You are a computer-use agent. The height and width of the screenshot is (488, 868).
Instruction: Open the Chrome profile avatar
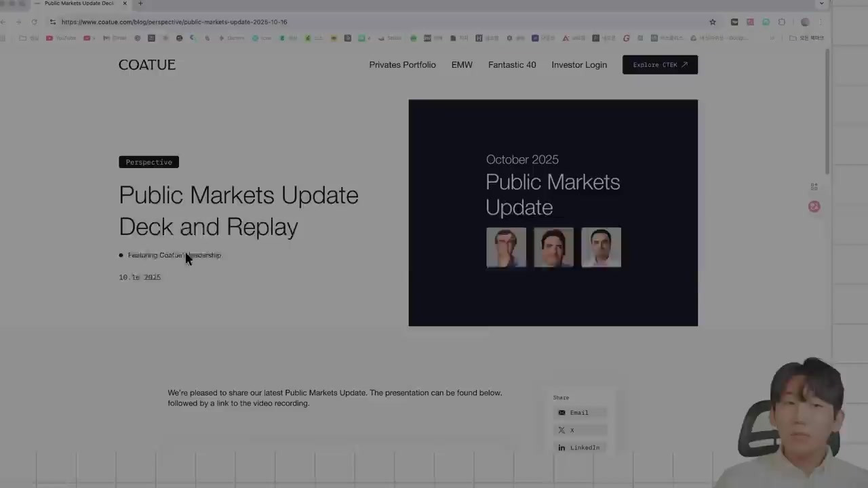[805, 22]
